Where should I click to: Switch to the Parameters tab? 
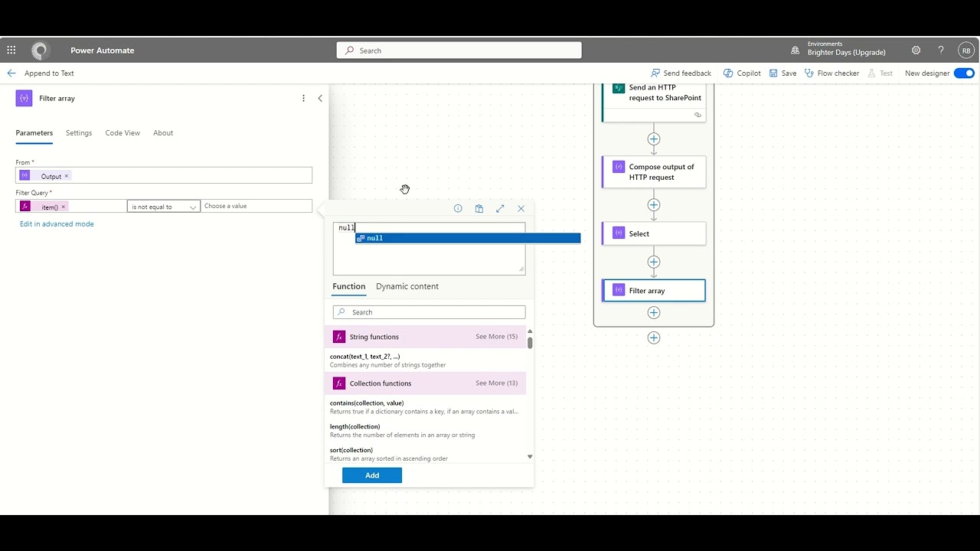[x=34, y=133]
